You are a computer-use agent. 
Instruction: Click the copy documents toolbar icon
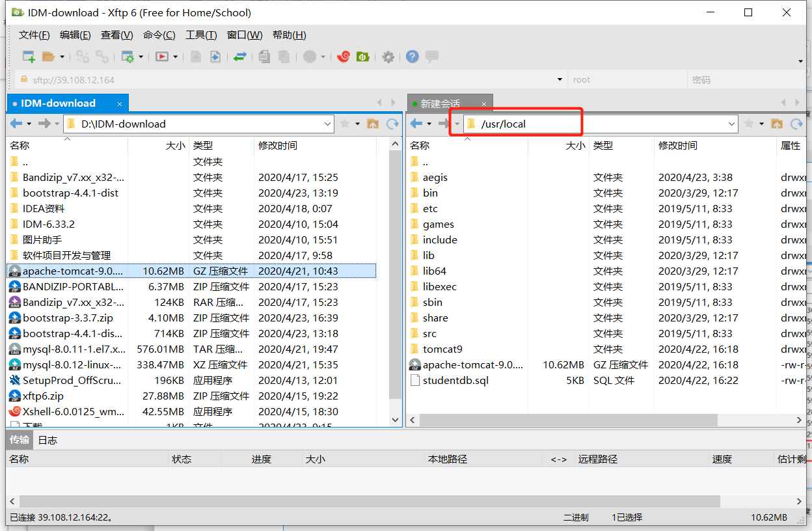264,57
